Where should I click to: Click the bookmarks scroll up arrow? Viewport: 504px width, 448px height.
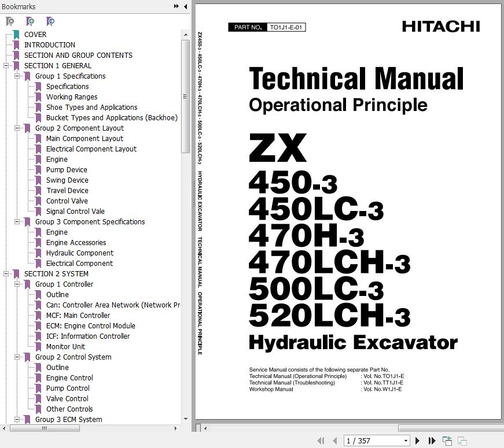(x=186, y=34)
